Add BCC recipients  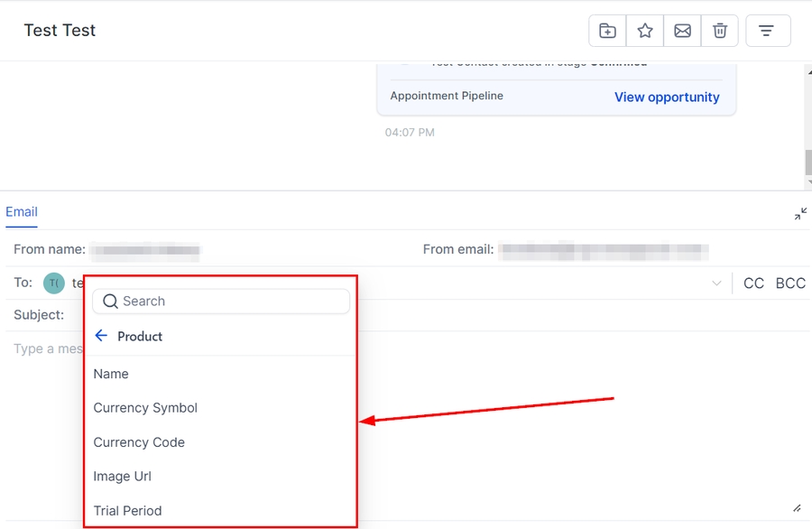click(x=790, y=283)
